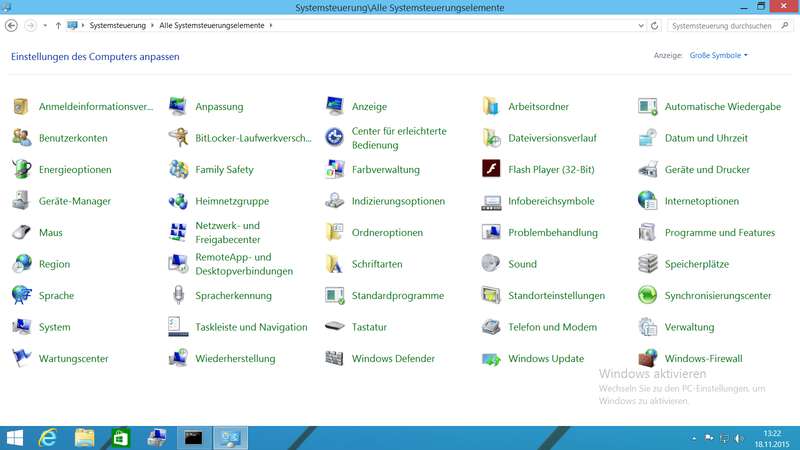The width and height of the screenshot is (800, 450).
Task: Open Energieoptionen power settings
Action: (74, 170)
